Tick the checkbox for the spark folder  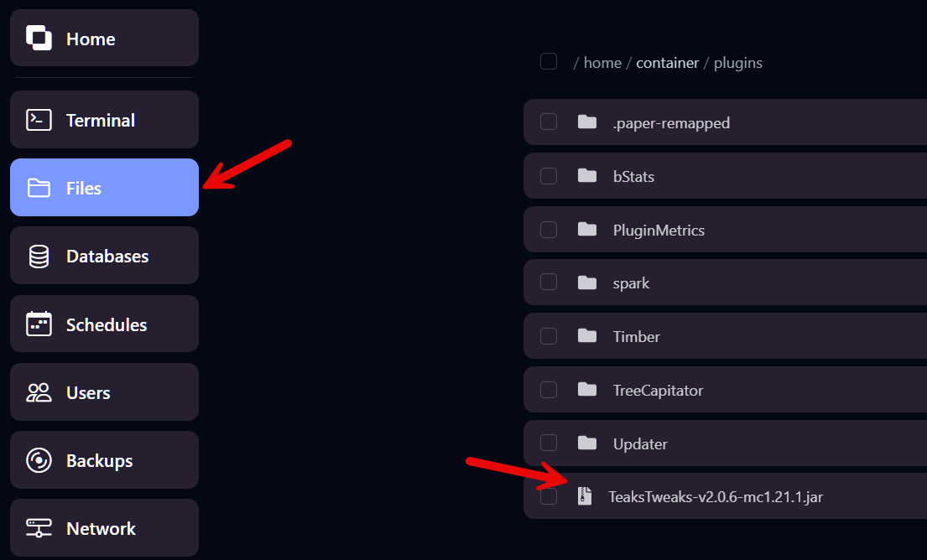548,283
